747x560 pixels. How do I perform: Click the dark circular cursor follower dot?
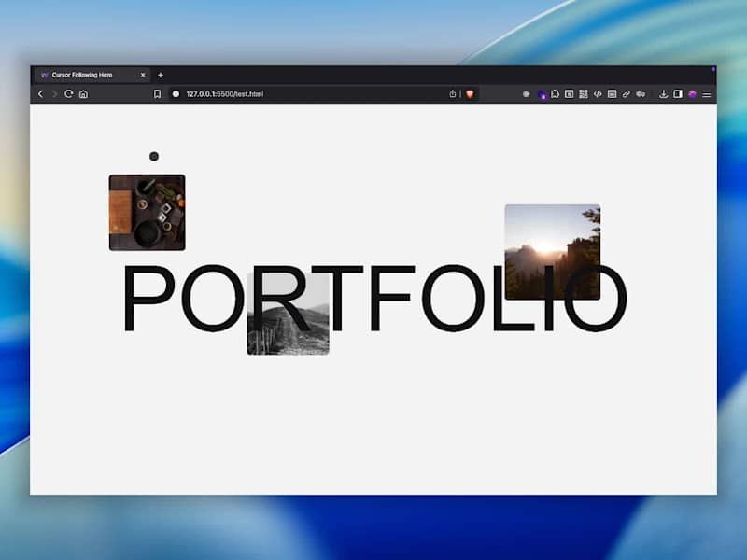(154, 156)
